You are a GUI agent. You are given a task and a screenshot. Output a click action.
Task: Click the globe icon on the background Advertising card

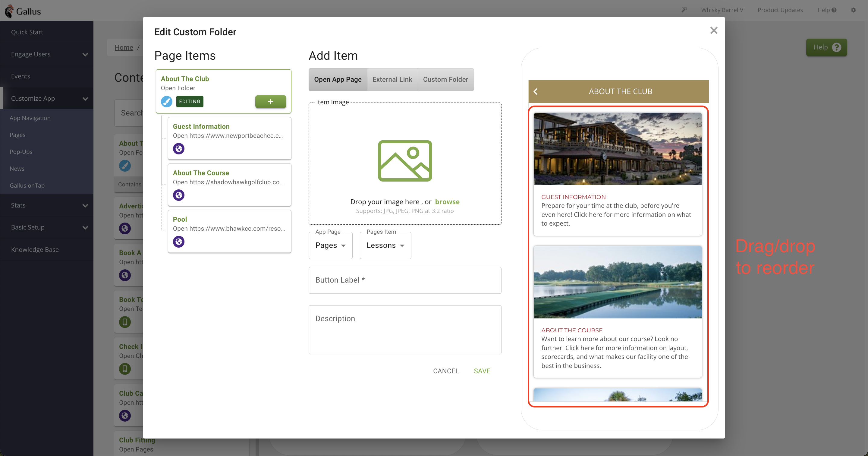[125, 228]
